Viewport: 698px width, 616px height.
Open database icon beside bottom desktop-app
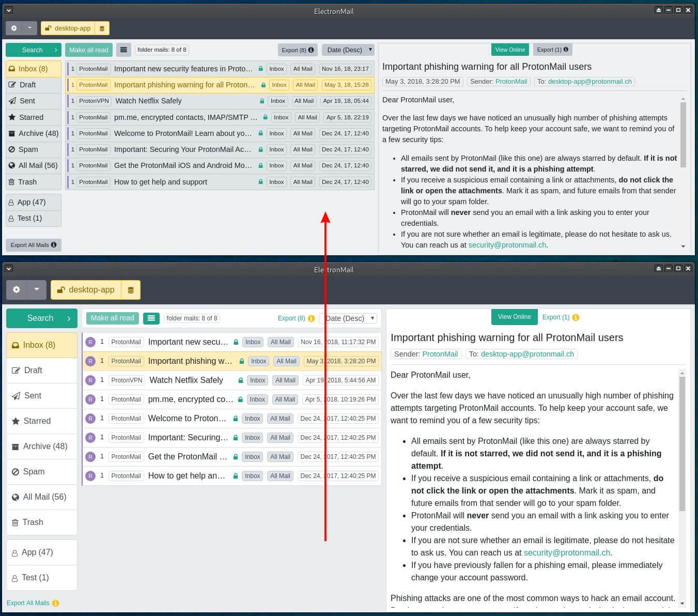click(131, 290)
